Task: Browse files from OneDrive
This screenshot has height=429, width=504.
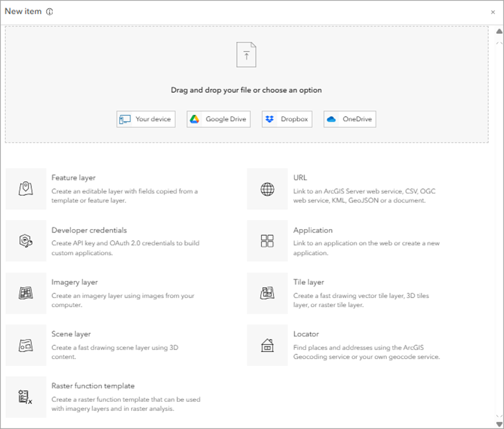Action: point(351,119)
